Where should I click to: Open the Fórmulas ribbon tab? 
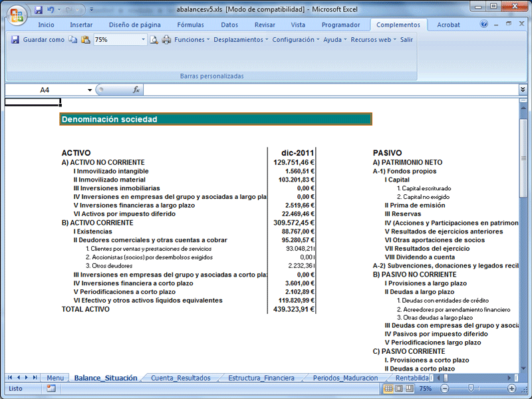(x=190, y=25)
